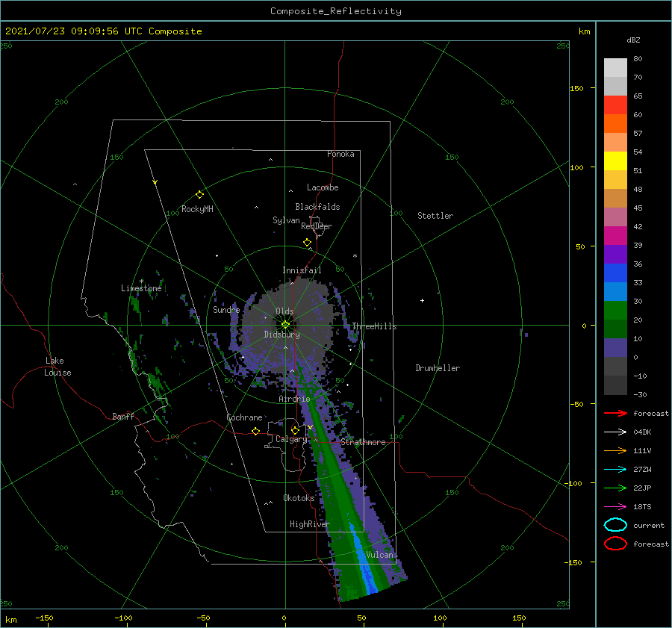
Task: Select the RockyMH label
Action: click(x=197, y=209)
